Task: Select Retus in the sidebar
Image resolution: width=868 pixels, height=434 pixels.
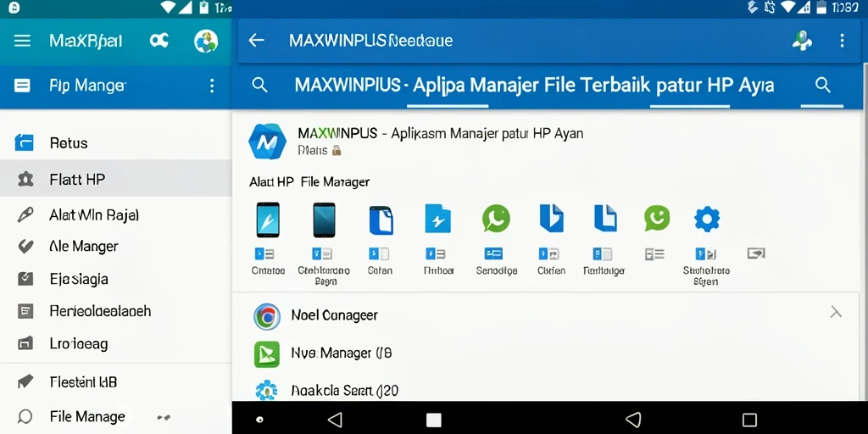Action: click(115, 142)
